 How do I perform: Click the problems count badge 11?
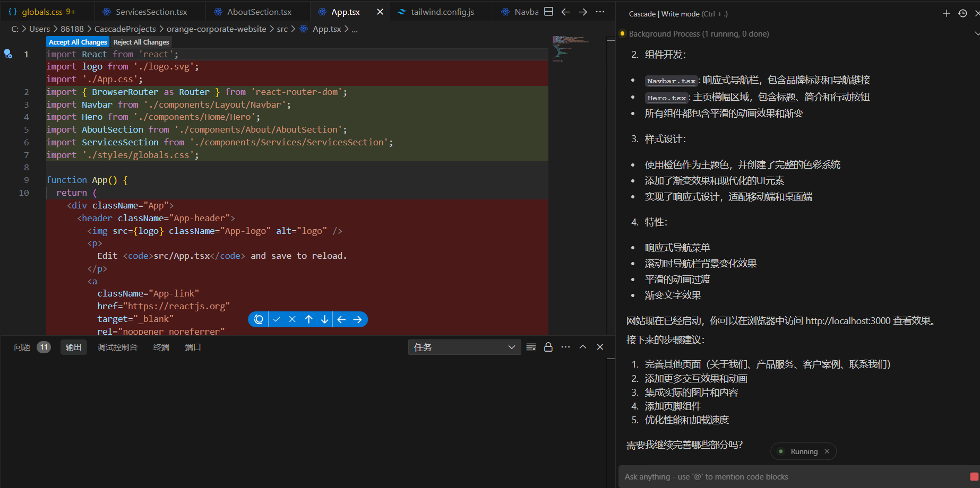pyautogui.click(x=44, y=347)
